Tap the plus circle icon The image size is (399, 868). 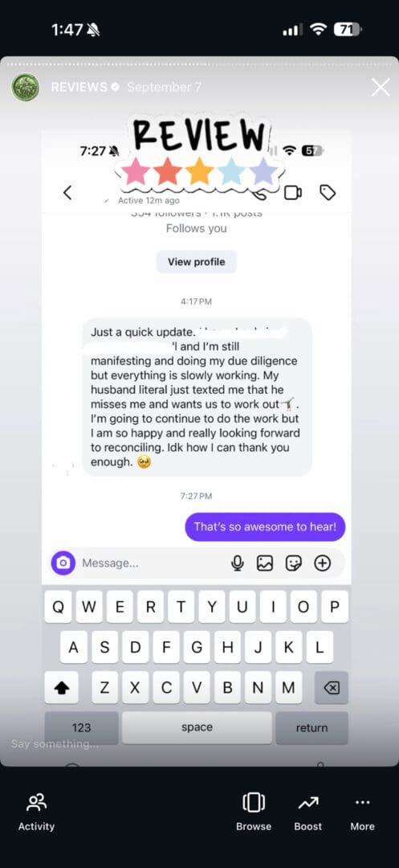coord(322,563)
